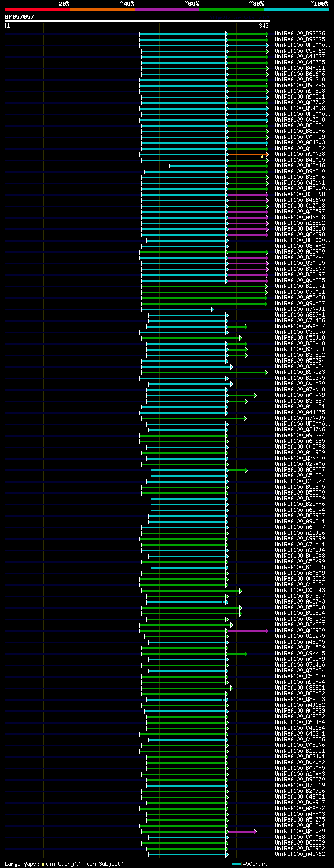The width and height of the screenshot is (334, 868).
Task: Click the green ~80% identity legend segment
Action: click(x=231, y=9)
